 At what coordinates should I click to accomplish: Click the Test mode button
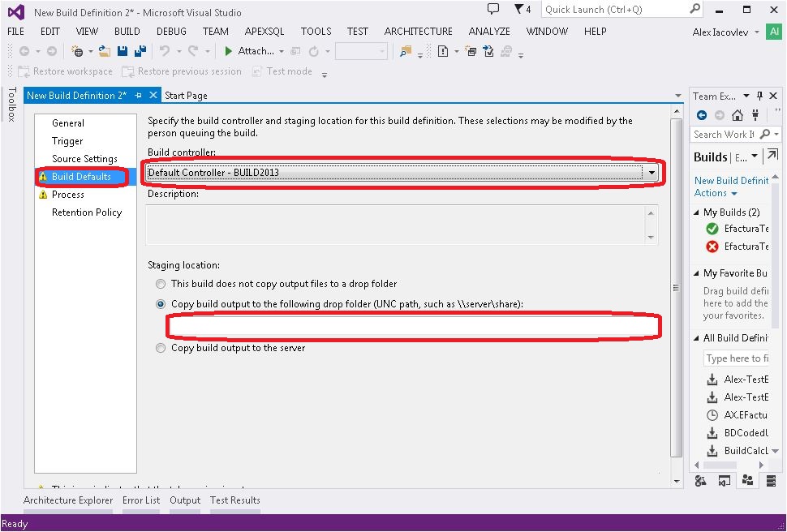pyautogui.click(x=282, y=71)
